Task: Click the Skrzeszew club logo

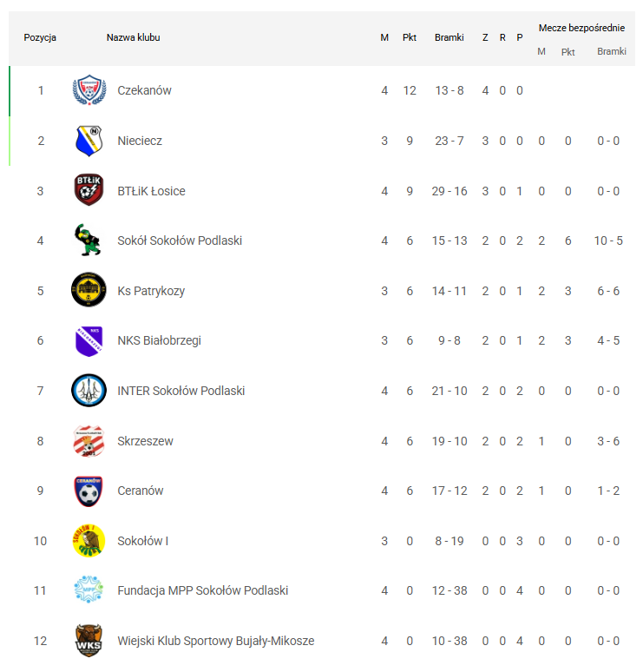Action: point(89,441)
